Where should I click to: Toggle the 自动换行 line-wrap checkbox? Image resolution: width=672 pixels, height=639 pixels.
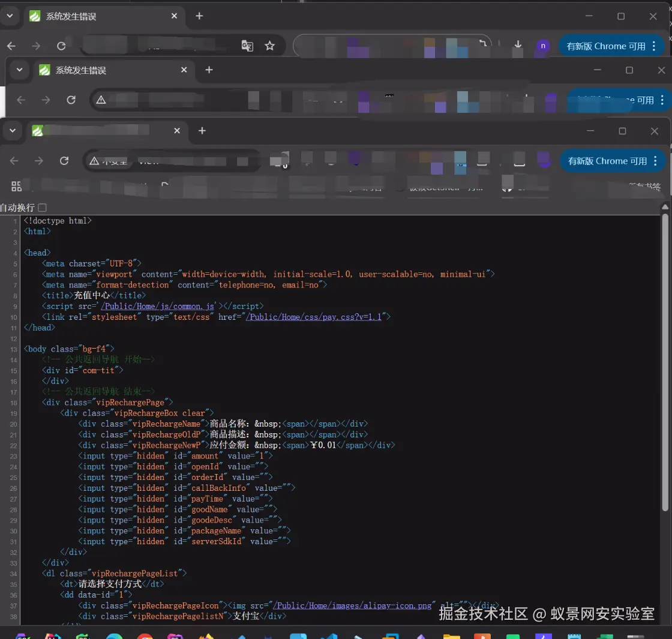click(x=42, y=208)
